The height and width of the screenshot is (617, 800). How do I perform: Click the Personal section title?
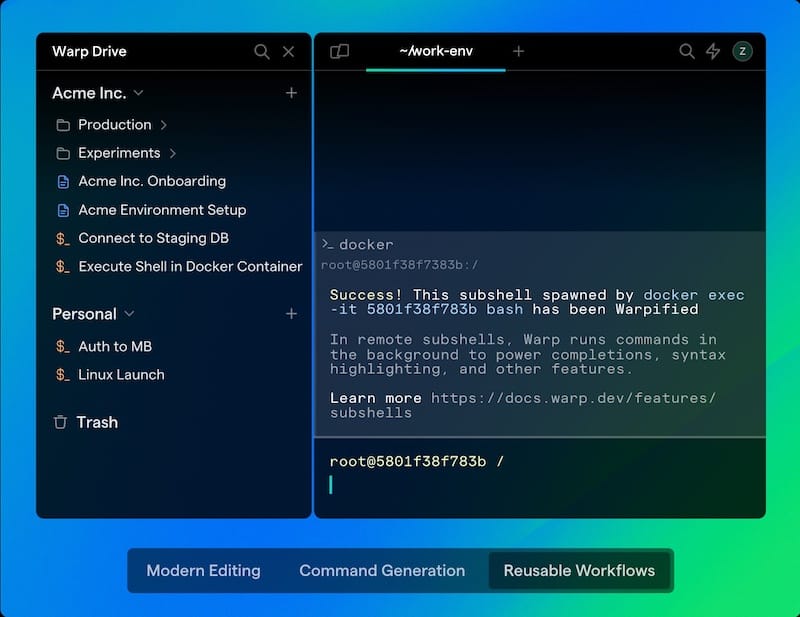tap(84, 314)
